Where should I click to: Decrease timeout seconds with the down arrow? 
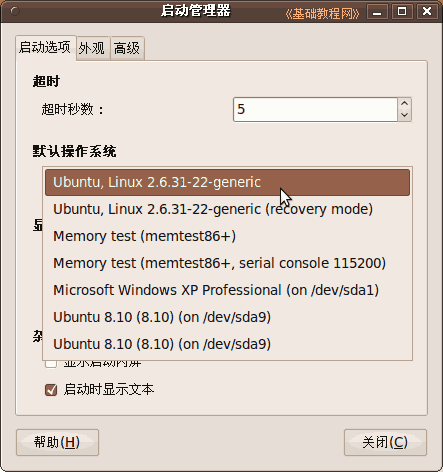(405, 115)
